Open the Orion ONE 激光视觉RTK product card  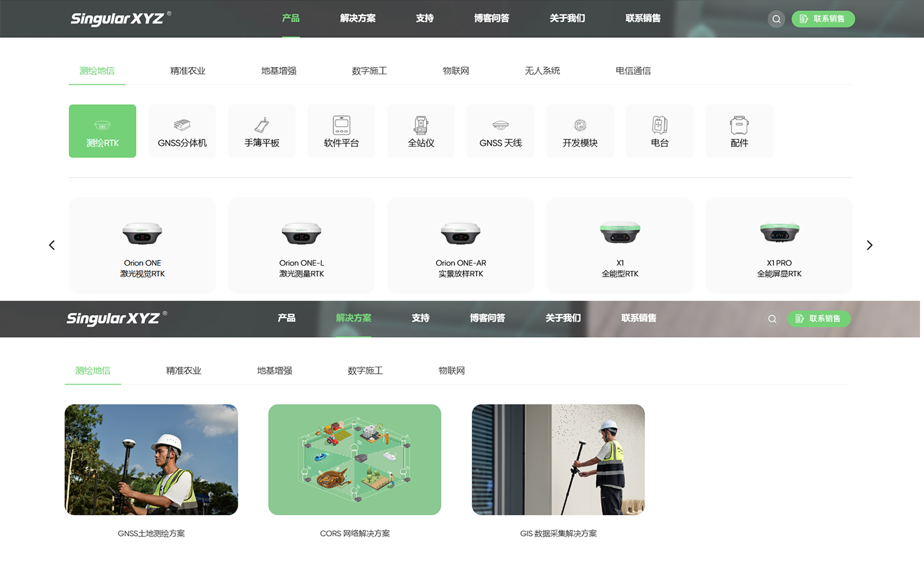point(142,245)
